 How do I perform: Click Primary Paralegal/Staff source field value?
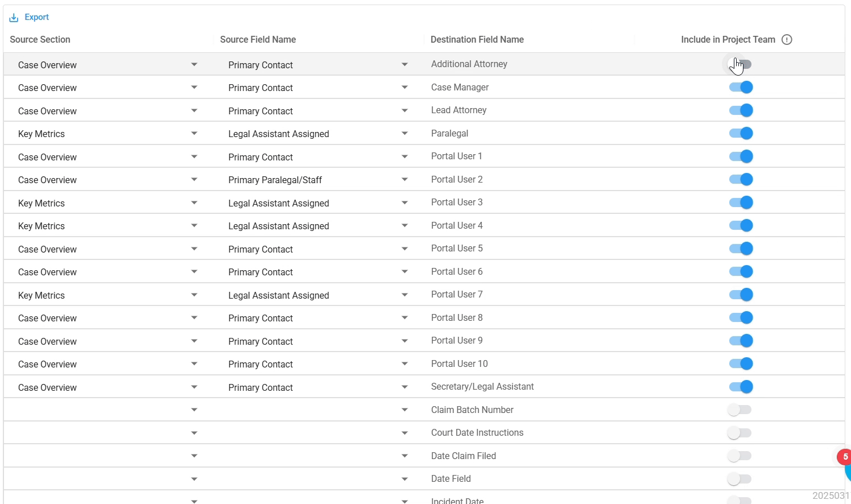(x=275, y=180)
